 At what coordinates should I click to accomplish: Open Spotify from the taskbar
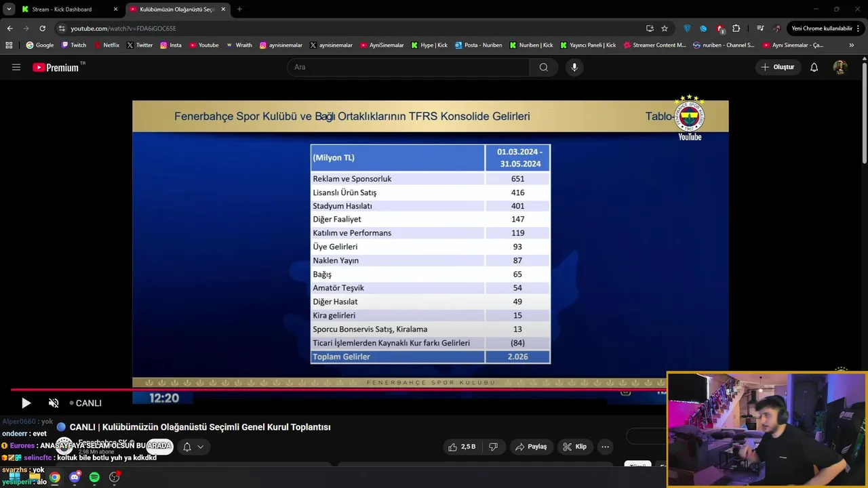coord(94,477)
